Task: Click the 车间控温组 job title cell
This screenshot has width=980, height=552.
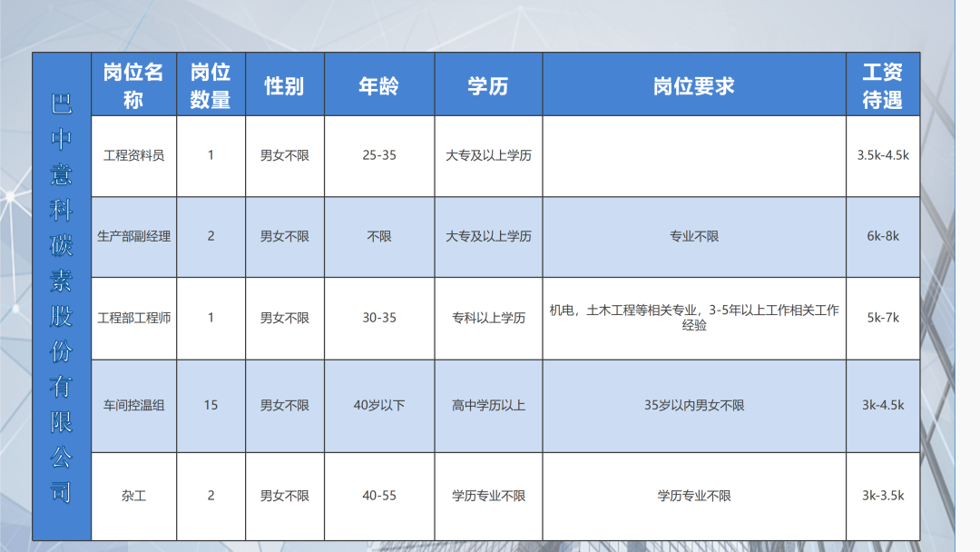Action: (133, 406)
